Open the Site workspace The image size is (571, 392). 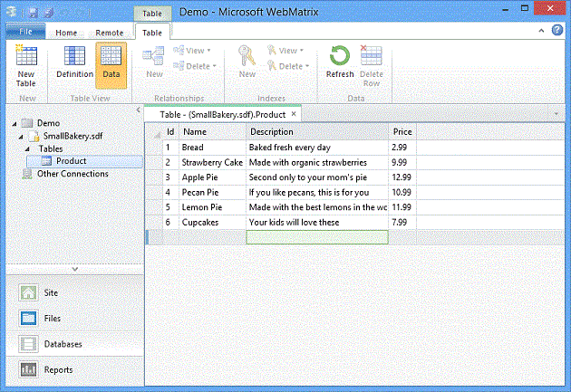click(51, 293)
